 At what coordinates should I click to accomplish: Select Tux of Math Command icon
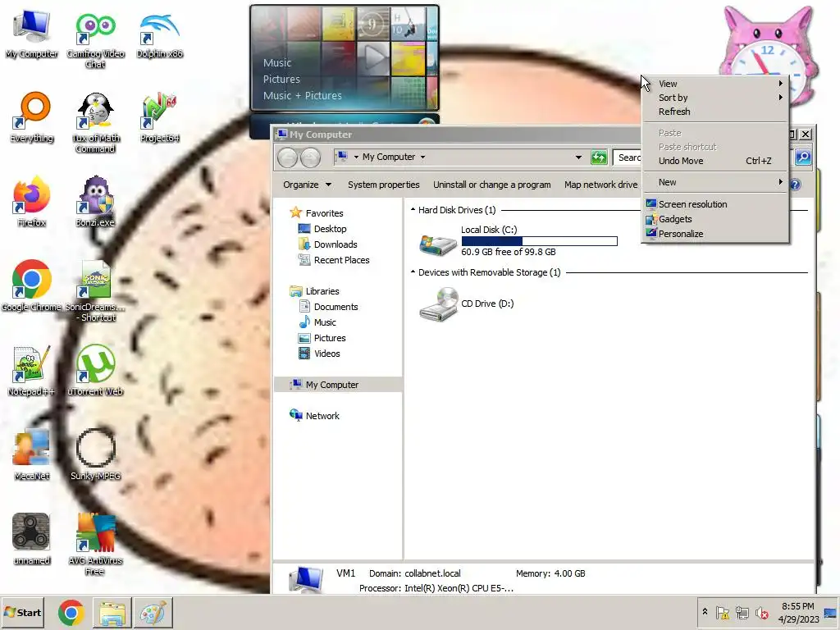tap(95, 123)
